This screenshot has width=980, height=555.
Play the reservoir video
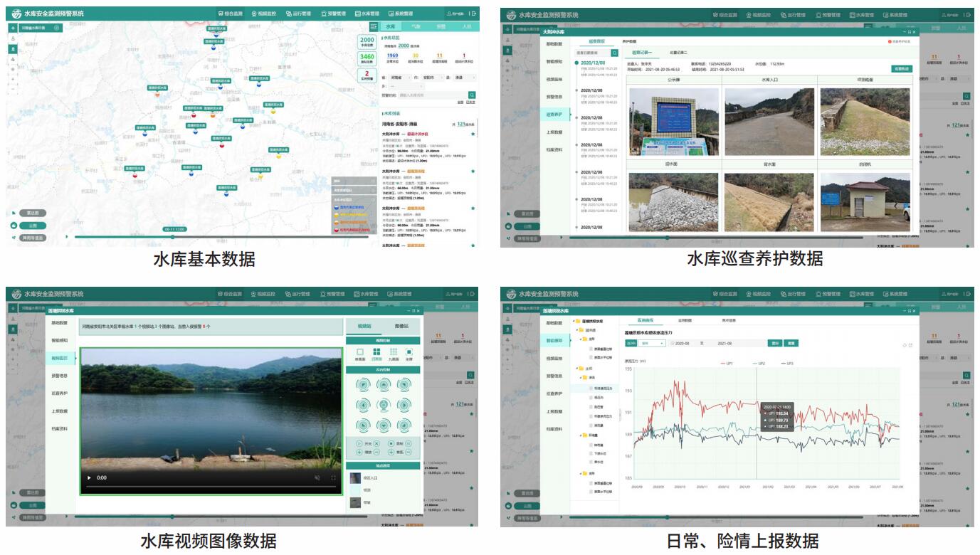click(89, 477)
